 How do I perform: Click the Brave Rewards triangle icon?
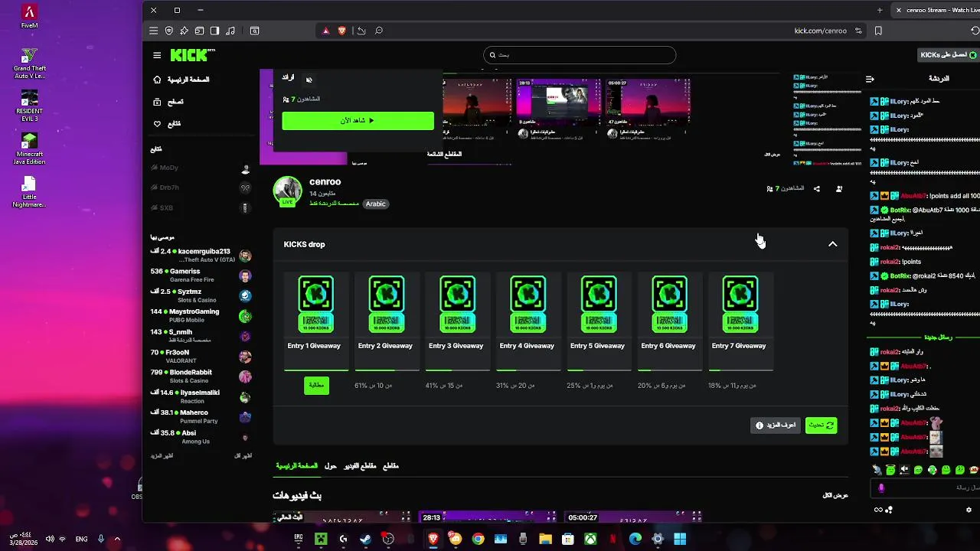coord(325,31)
